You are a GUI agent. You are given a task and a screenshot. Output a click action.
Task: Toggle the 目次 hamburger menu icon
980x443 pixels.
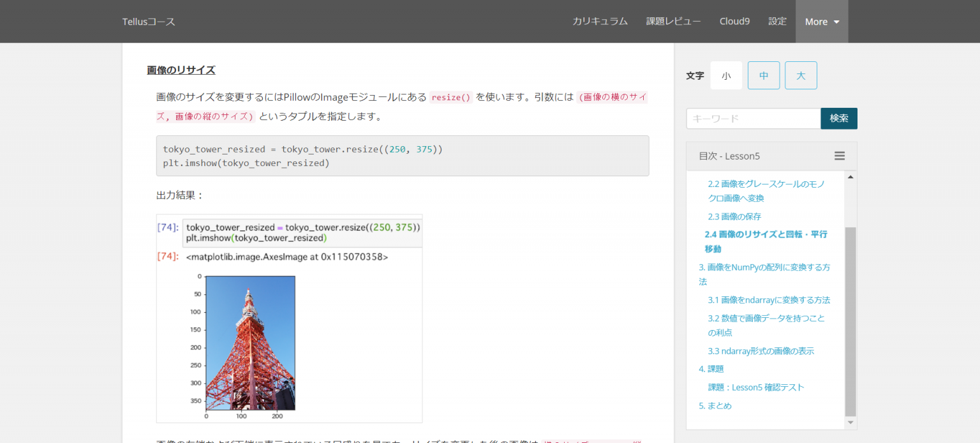pos(840,156)
